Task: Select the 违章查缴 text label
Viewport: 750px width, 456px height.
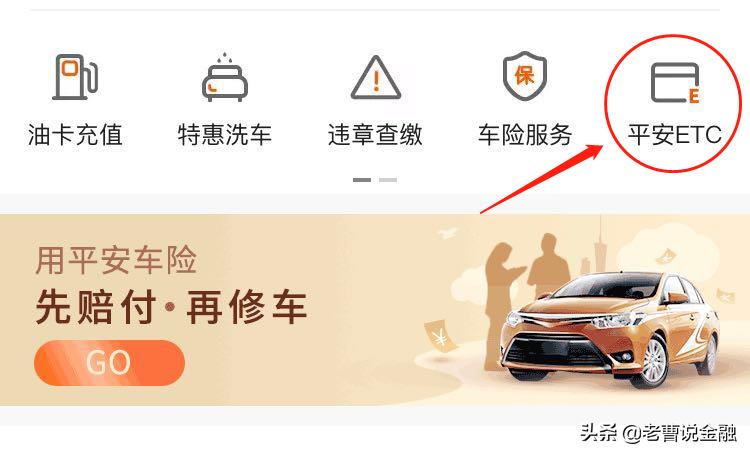Action: pyautogui.click(x=375, y=134)
